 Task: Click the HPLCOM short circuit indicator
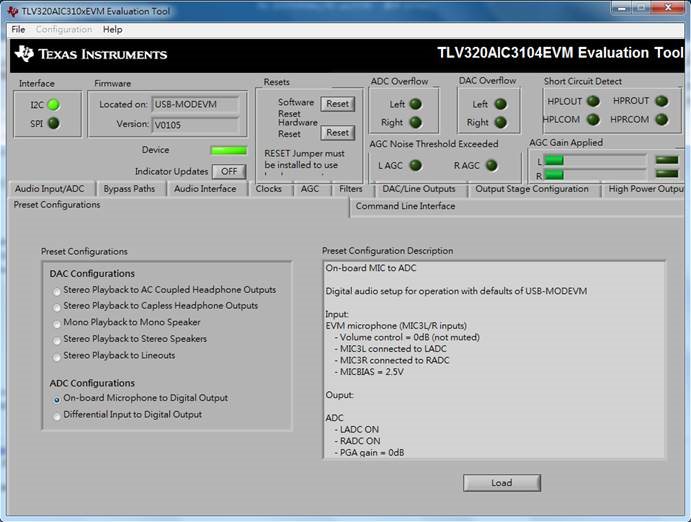(x=593, y=119)
